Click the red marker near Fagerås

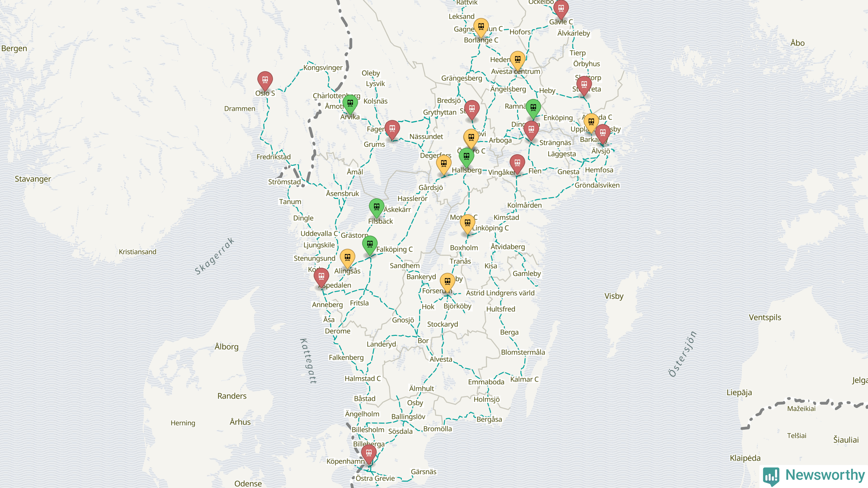tap(392, 129)
